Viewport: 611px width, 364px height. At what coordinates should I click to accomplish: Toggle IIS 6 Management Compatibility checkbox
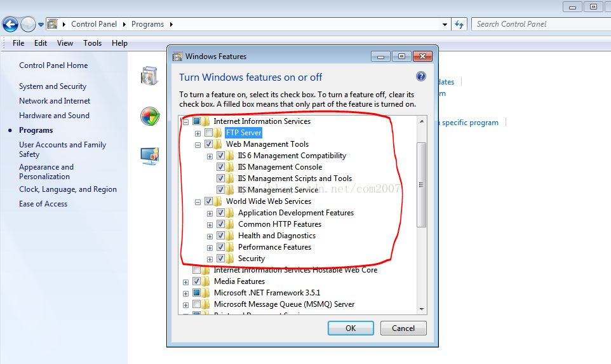[x=220, y=156]
